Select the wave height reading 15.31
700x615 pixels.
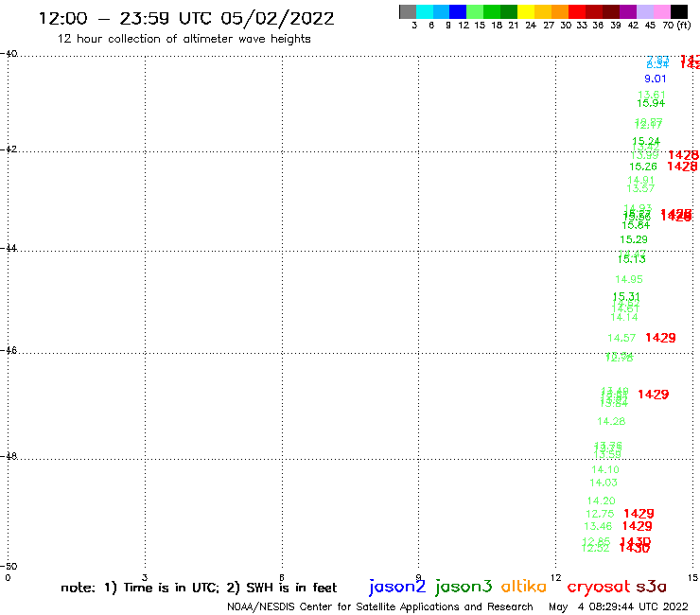pyautogui.click(x=626, y=296)
